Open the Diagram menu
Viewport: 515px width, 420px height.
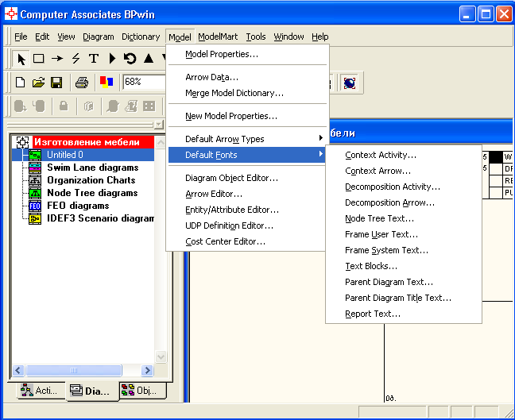(x=99, y=37)
